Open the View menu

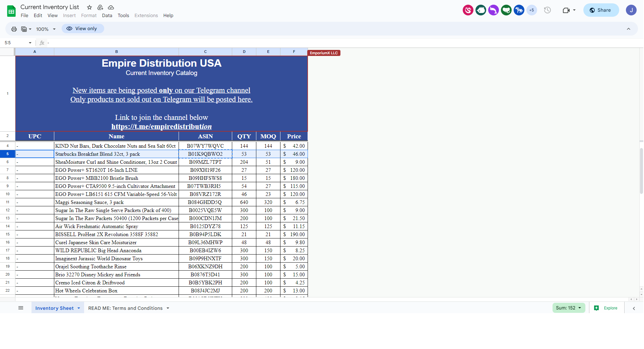53,16
